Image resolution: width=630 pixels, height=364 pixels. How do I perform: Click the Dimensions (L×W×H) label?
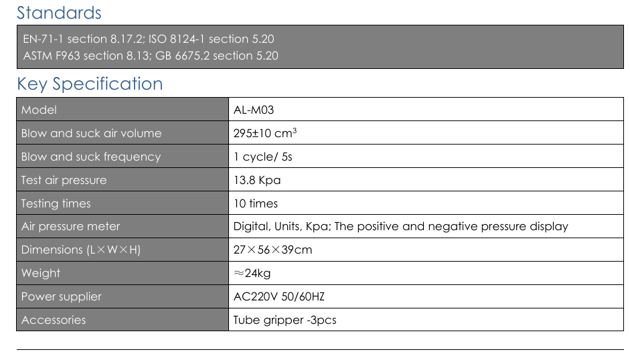coord(81,250)
